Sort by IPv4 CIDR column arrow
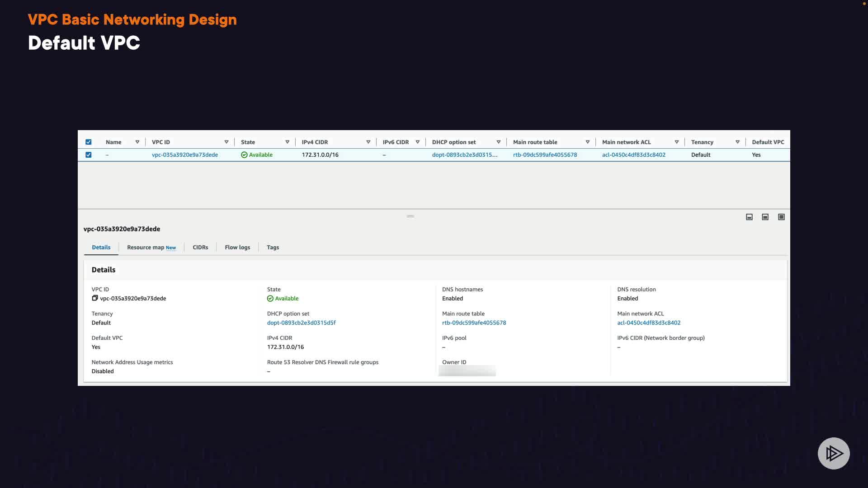 (x=368, y=142)
